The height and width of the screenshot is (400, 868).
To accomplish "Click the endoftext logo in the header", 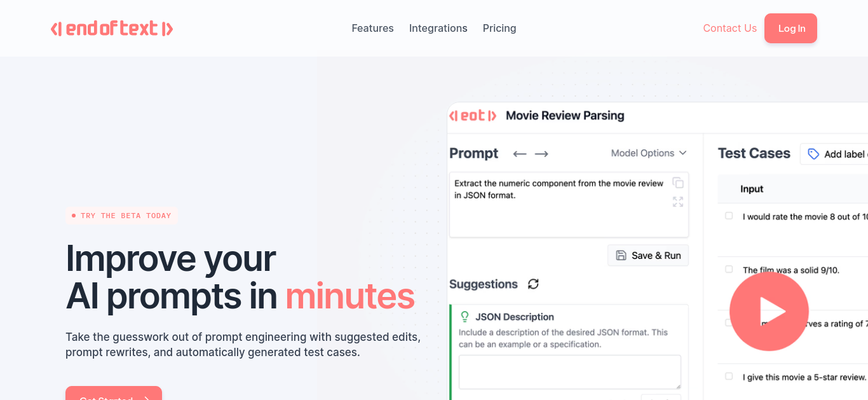I will [112, 29].
